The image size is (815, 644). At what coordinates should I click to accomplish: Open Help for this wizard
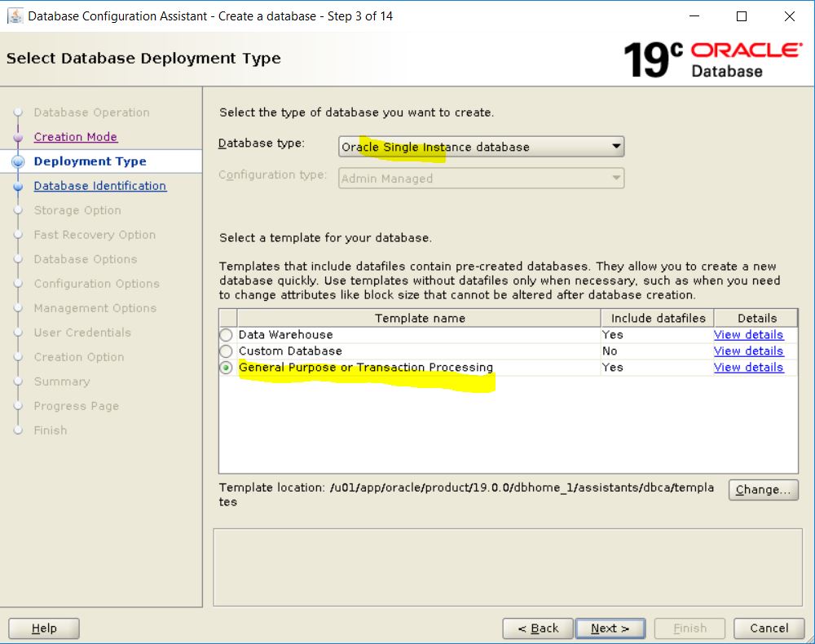pos(44,629)
